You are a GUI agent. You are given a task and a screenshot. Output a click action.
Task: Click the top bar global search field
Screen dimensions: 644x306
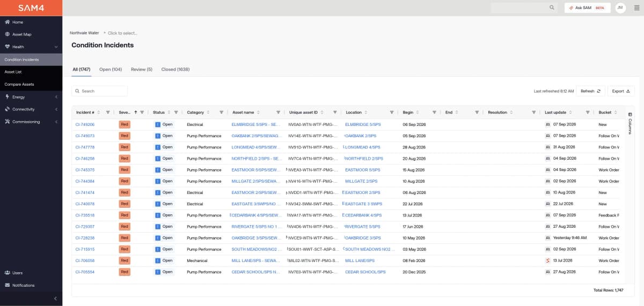coord(524,8)
